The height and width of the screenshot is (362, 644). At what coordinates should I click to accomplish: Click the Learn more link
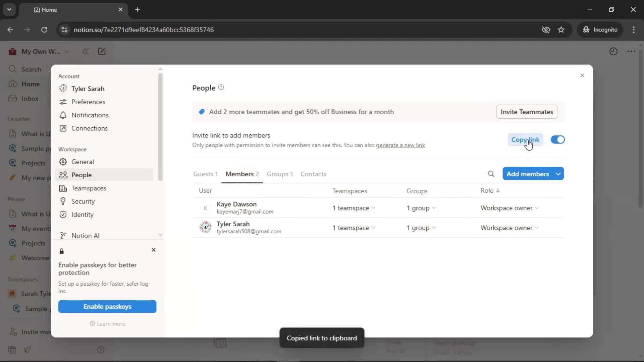107,324
